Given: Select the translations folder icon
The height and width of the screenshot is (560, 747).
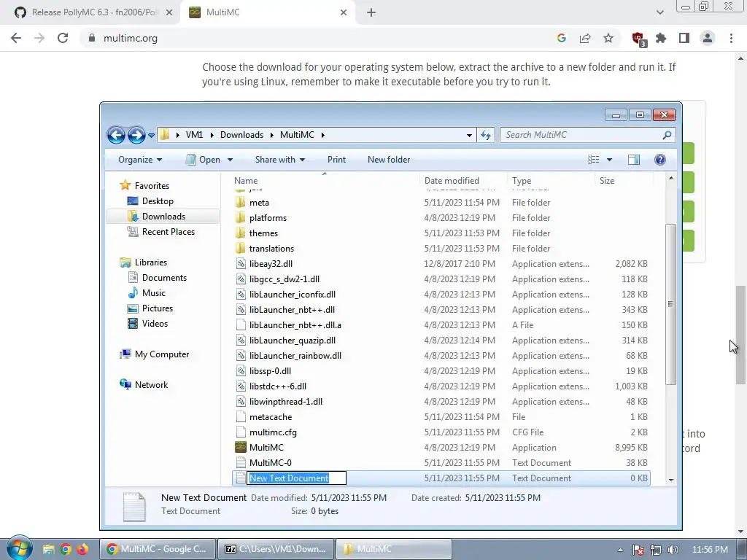Looking at the screenshot, I should click(x=241, y=248).
